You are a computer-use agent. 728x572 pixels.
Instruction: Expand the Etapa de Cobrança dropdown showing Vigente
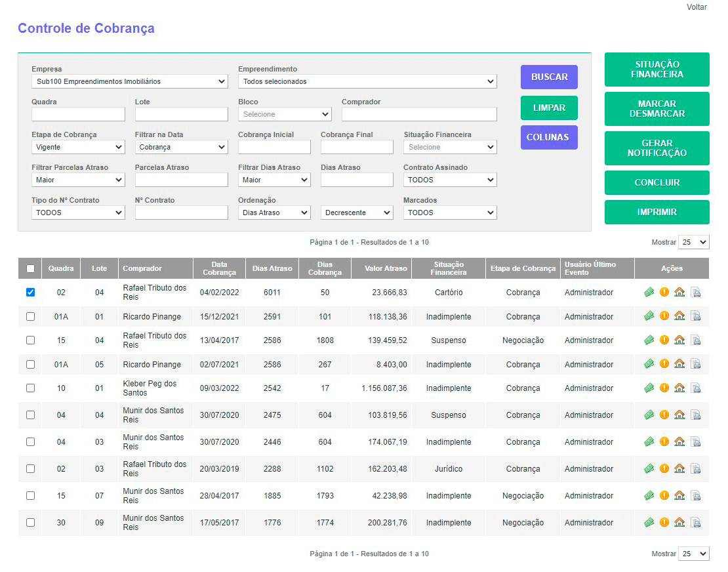(77, 147)
